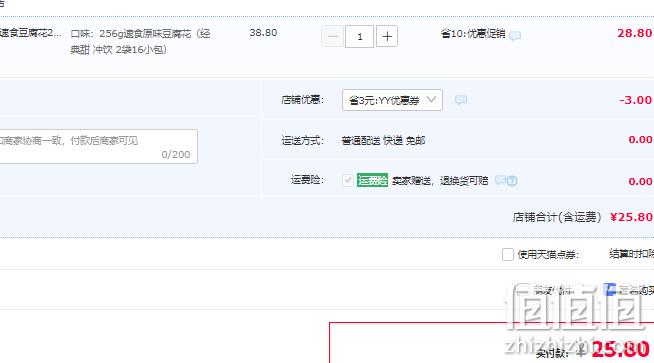Click the comment icon beside the store coupon dropdown
This screenshot has width=654, height=363.
(460, 100)
